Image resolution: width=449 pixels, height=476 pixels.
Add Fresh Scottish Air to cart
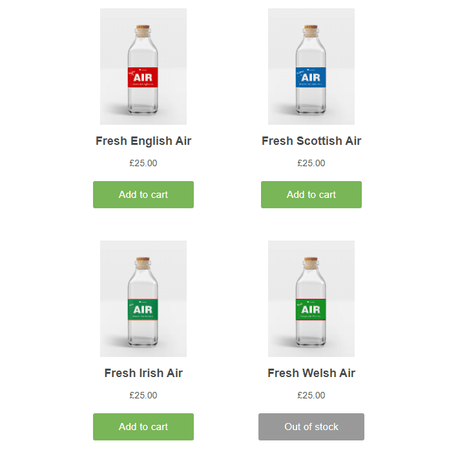tap(311, 195)
